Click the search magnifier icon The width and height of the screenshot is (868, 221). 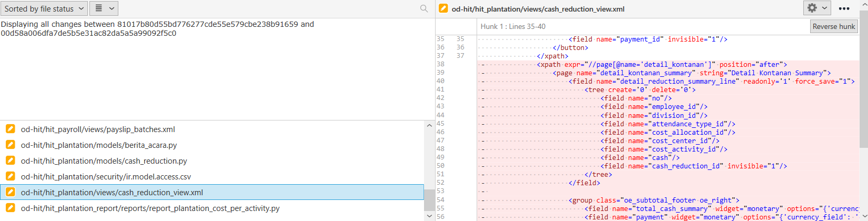(x=424, y=8)
